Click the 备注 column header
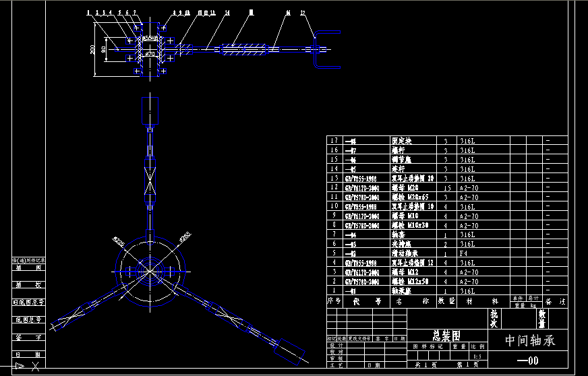The width and height of the screenshot is (588, 376). (556, 301)
